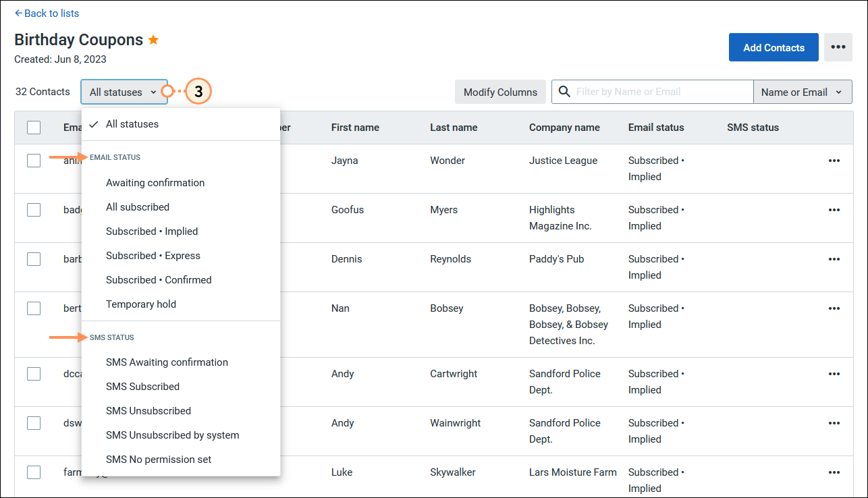Viewport: 868px width, 498px height.
Task: Open row actions for Goofus Myers
Action: (x=834, y=210)
